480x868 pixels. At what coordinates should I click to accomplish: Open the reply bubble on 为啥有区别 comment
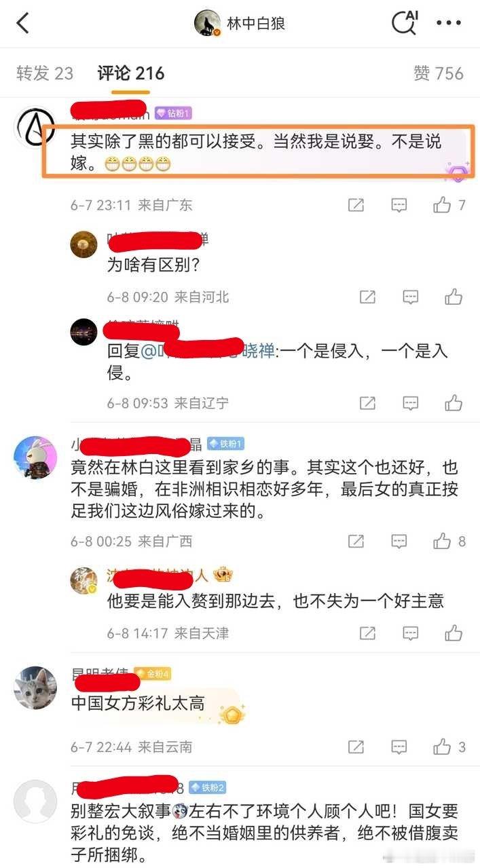tap(411, 297)
